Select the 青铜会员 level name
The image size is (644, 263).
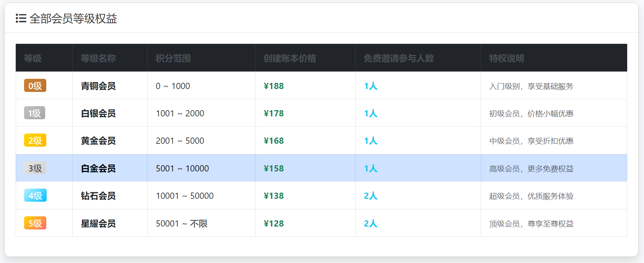tap(98, 86)
